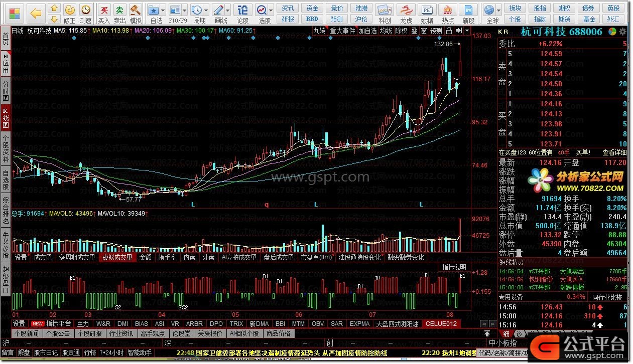The height and width of the screenshot is (364, 633).
Task: Open the 综合排名 sidebar tab
Action: pyautogui.click(x=6, y=210)
